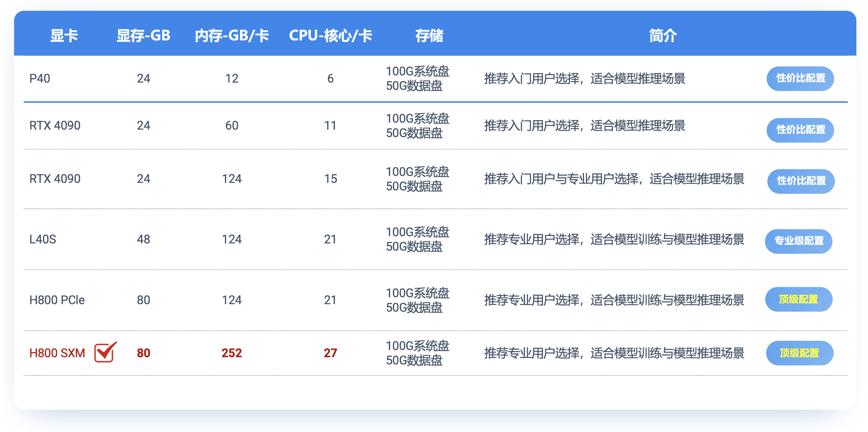This screenshot has height=432, width=868.
Task: Click the 顶级配置 badge in the H800 SXM row
Action: pyautogui.click(x=800, y=353)
